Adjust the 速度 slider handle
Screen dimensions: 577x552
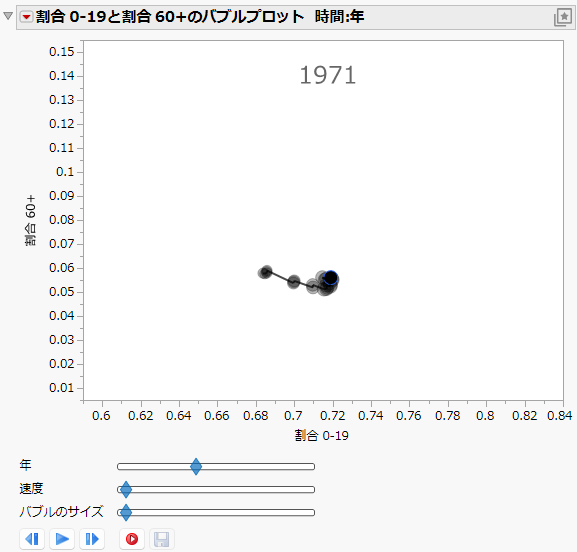pos(126,489)
